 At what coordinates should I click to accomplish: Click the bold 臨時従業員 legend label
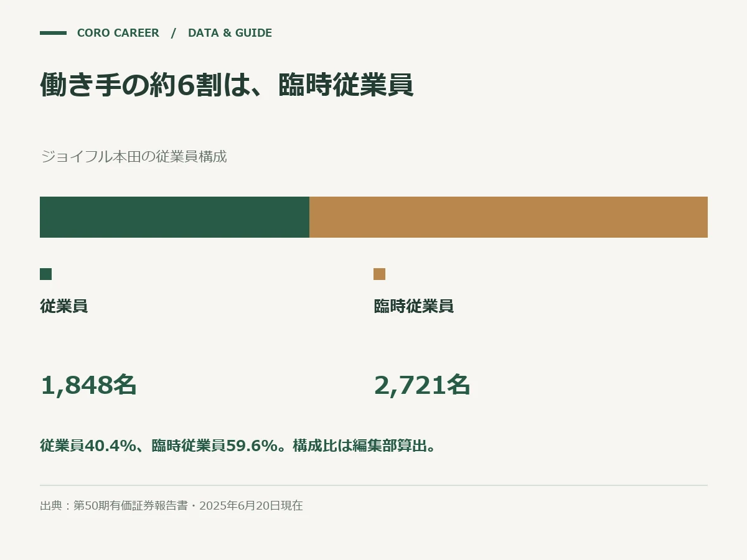pyautogui.click(x=413, y=306)
